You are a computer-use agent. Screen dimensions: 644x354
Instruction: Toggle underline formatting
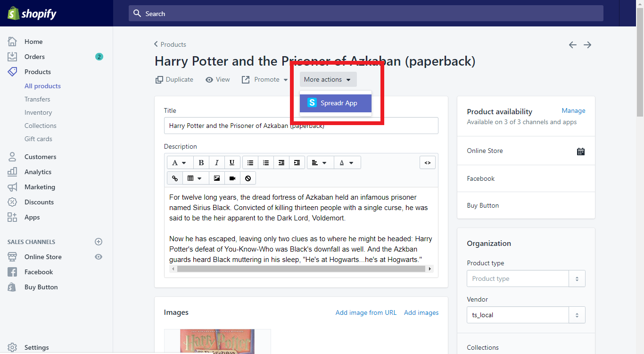232,162
